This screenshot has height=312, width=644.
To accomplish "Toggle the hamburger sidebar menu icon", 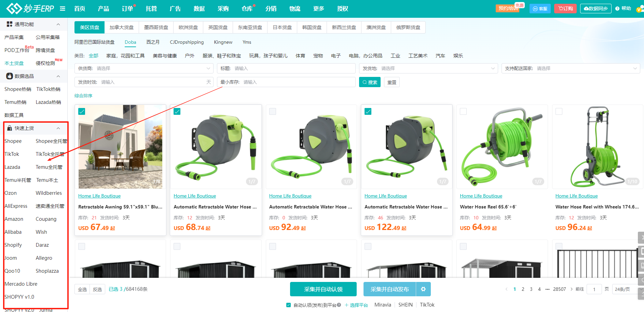I will [x=63, y=9].
